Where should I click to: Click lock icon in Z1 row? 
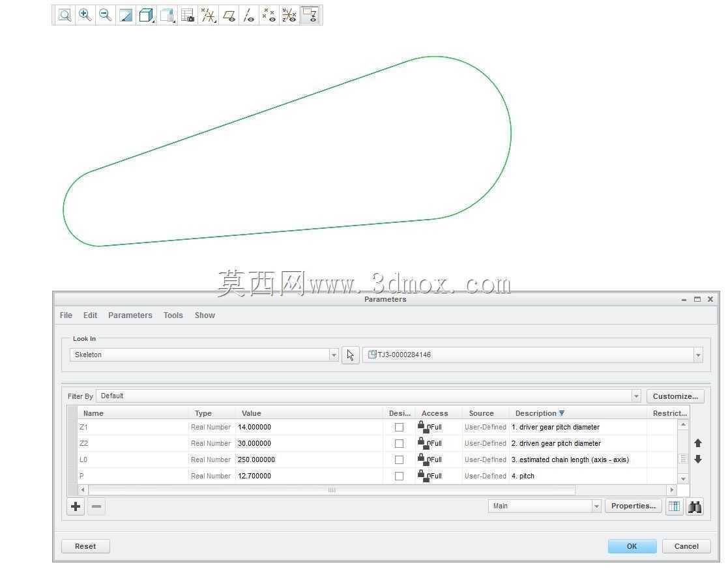(x=423, y=426)
